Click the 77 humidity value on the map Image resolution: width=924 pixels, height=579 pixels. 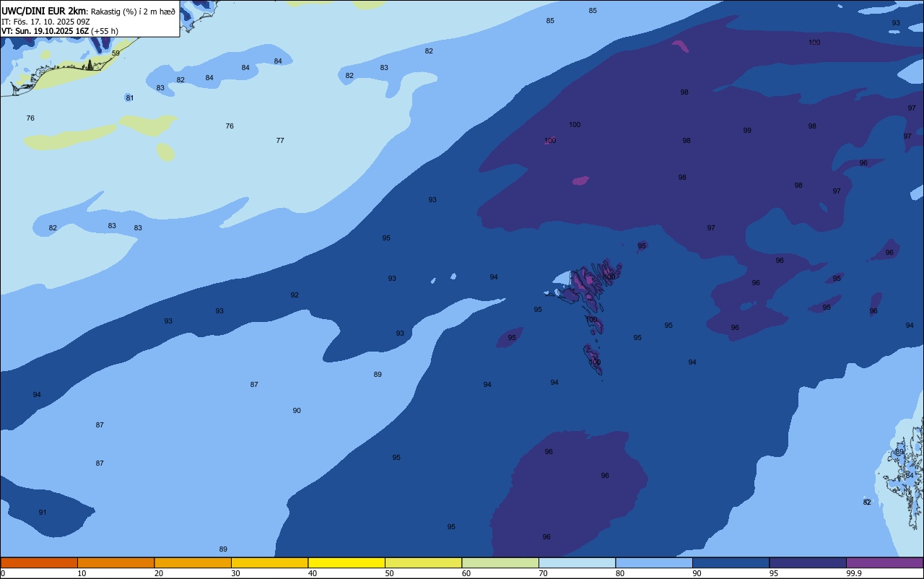pyautogui.click(x=280, y=141)
